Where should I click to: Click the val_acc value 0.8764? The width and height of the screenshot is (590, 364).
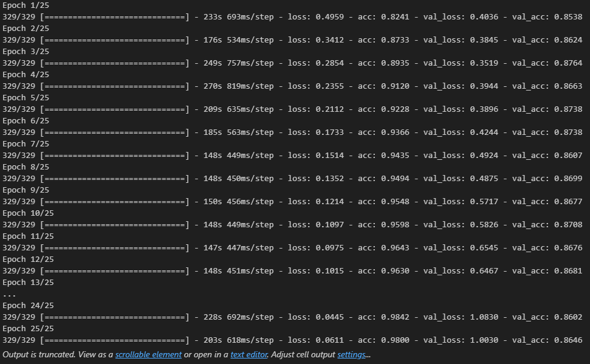tap(568, 63)
